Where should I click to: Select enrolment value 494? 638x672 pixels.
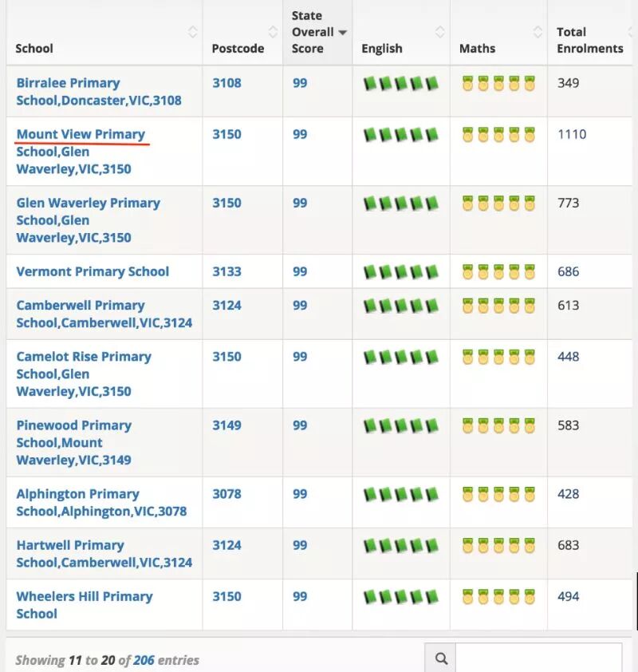568,596
